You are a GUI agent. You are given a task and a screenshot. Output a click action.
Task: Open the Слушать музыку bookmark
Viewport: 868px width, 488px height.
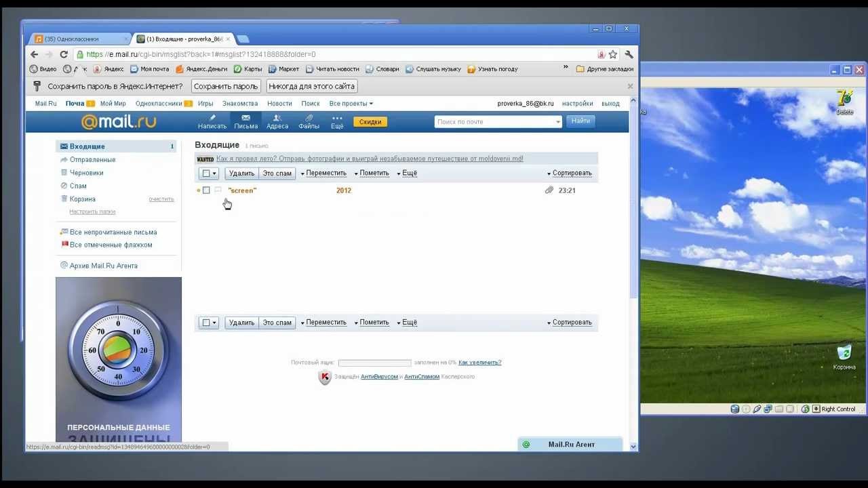433,69
